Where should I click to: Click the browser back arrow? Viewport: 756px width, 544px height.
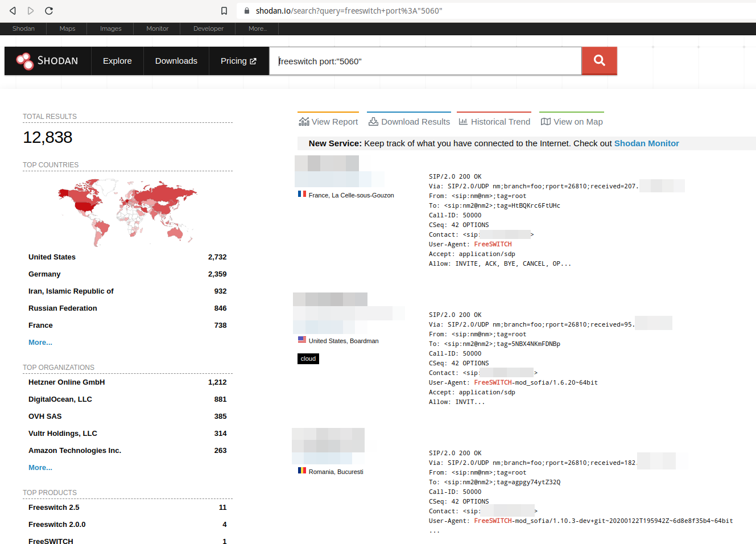pyautogui.click(x=13, y=11)
